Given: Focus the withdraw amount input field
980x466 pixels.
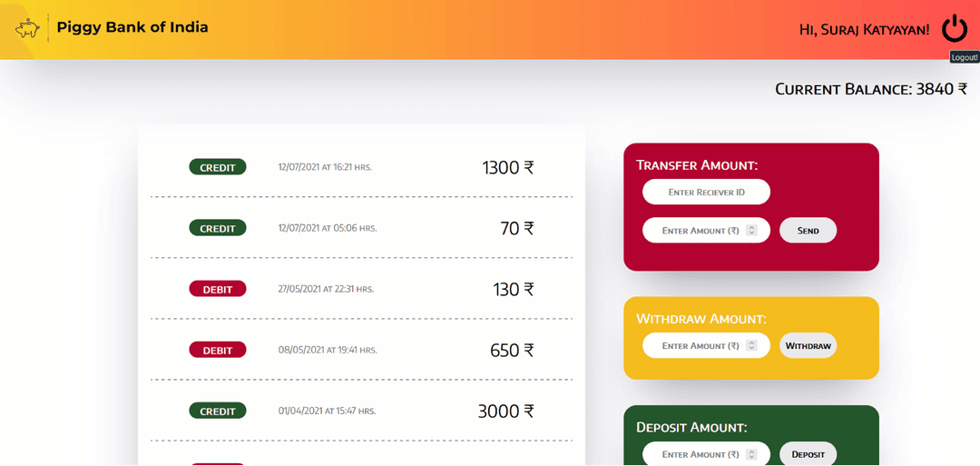Looking at the screenshot, I should [706, 345].
